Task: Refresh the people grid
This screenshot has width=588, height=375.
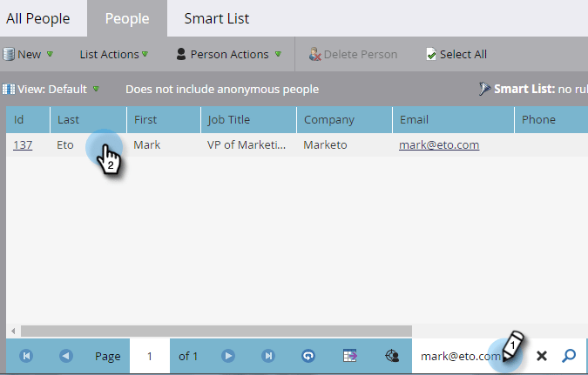Action: coord(308,356)
